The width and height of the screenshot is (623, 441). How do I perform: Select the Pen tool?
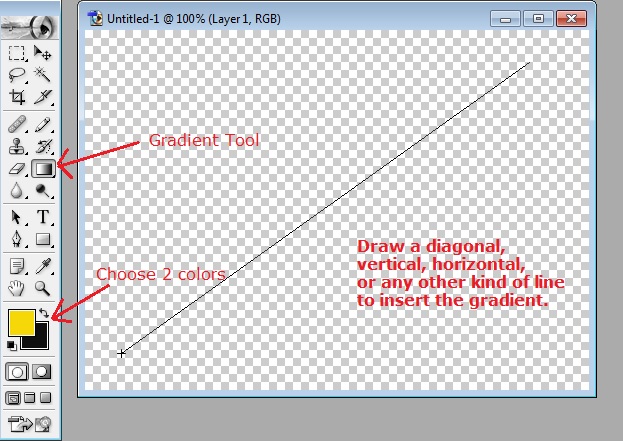click(x=17, y=239)
